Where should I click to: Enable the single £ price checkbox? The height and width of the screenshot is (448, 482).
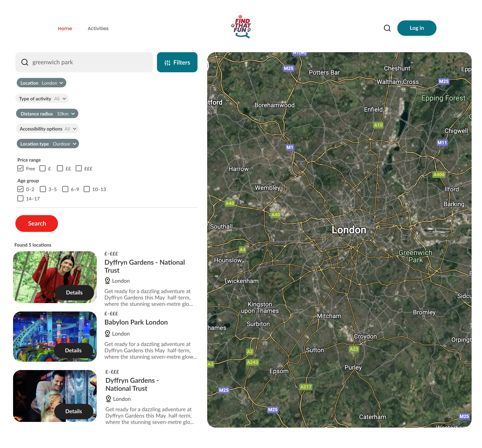[x=43, y=168]
